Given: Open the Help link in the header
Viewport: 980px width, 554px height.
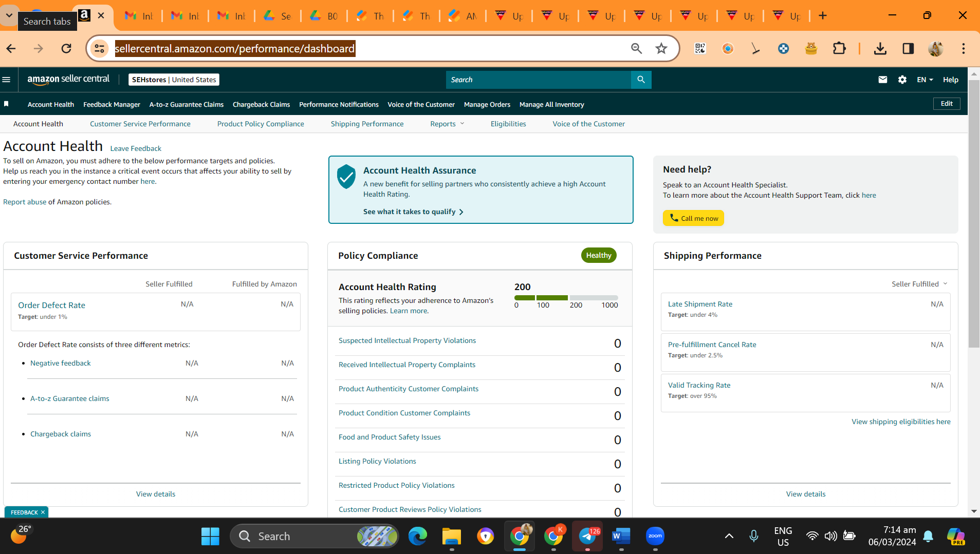Looking at the screenshot, I should [950, 80].
